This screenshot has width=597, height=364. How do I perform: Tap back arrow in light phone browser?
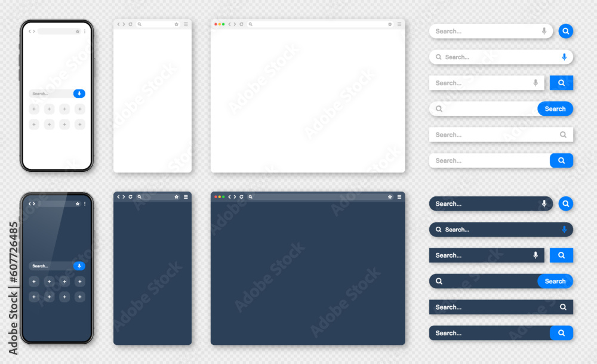30,31
